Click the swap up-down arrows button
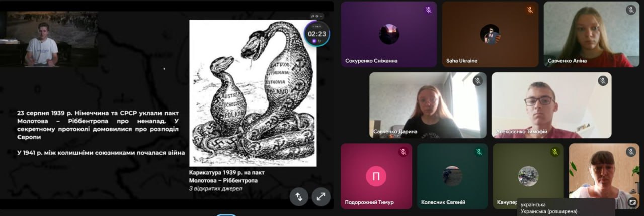 (299, 196)
